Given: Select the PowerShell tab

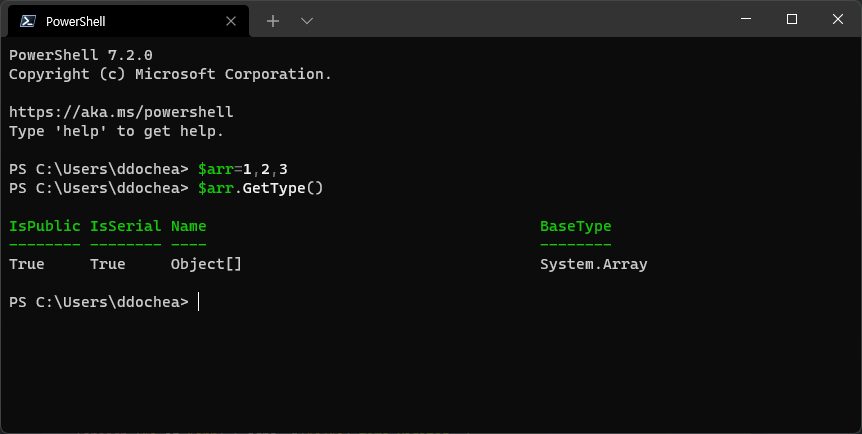Looking at the screenshot, I should pyautogui.click(x=126, y=21).
